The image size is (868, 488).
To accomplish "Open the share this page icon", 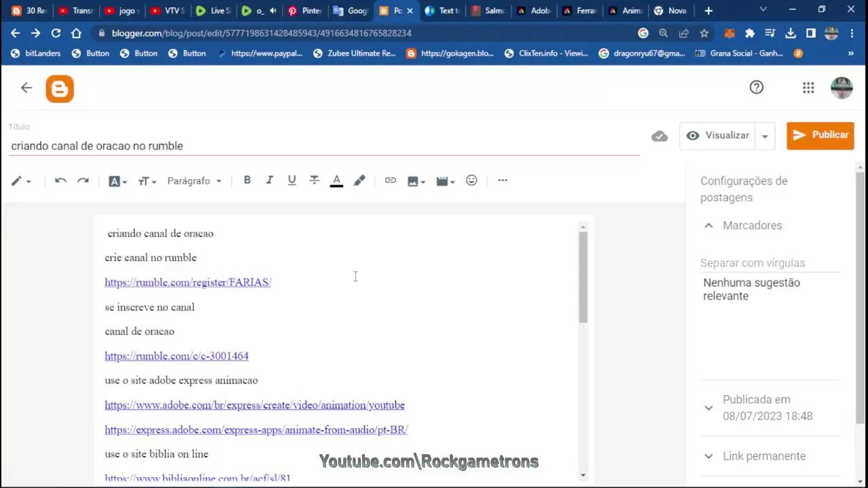I will [x=684, y=33].
